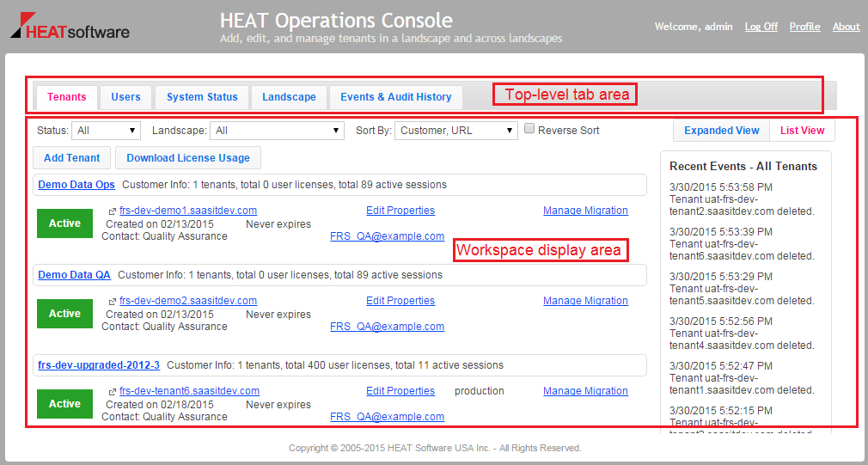
Task: Switch to Expanded View
Action: [x=721, y=131]
